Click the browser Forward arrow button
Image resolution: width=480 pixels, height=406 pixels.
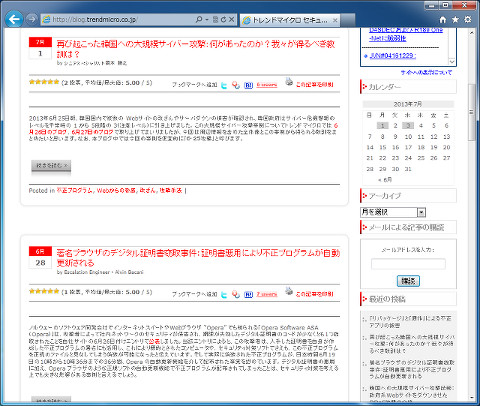[32, 19]
